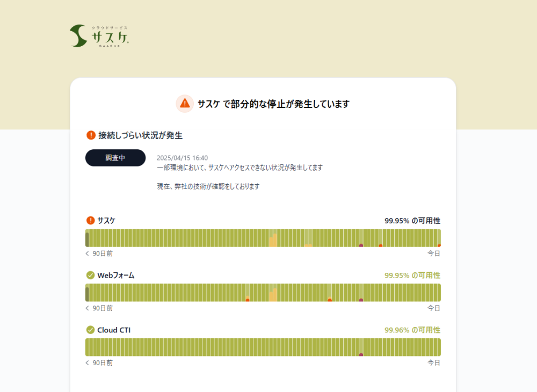This screenshot has width=537, height=392.
Task: Click the tallest yellow bar on サスケ timeline
Action: point(275,240)
